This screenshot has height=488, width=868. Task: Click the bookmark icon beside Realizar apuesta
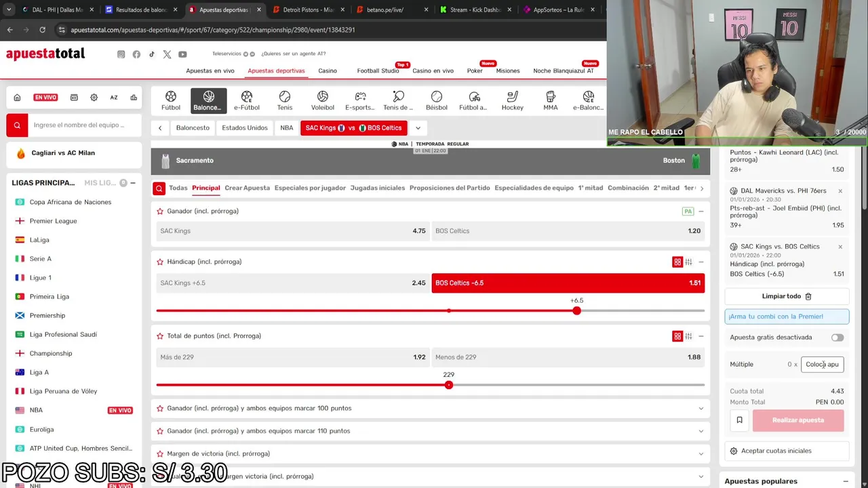click(x=739, y=420)
